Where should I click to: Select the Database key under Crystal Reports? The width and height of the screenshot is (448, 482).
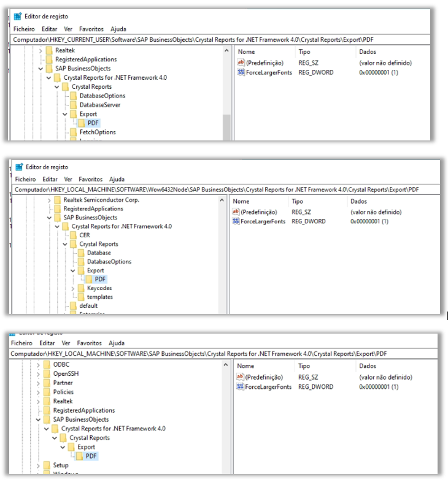point(98,253)
